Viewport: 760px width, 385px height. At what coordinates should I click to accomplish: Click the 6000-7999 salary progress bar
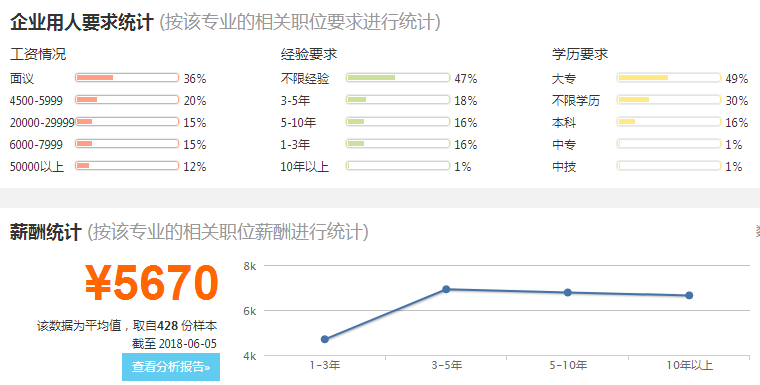[x=127, y=144]
